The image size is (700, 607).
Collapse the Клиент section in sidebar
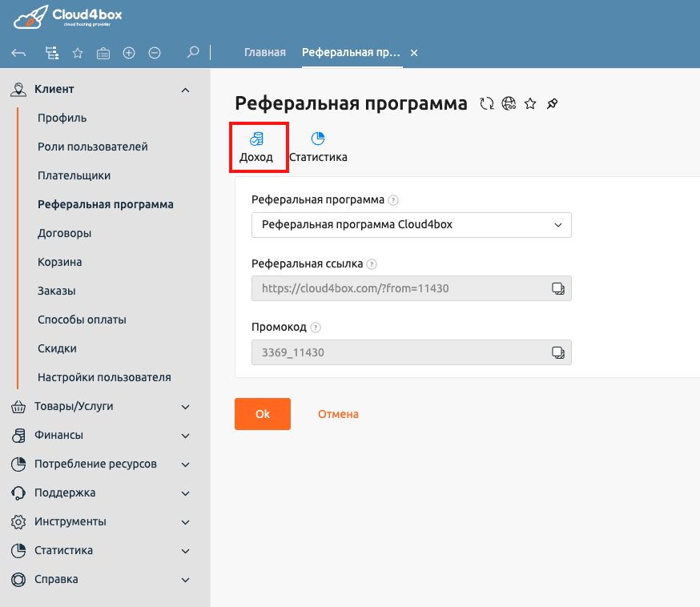click(x=185, y=90)
